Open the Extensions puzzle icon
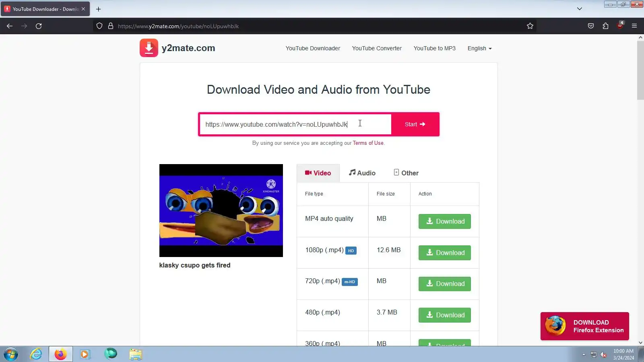The height and width of the screenshot is (362, 644). pos(605,26)
